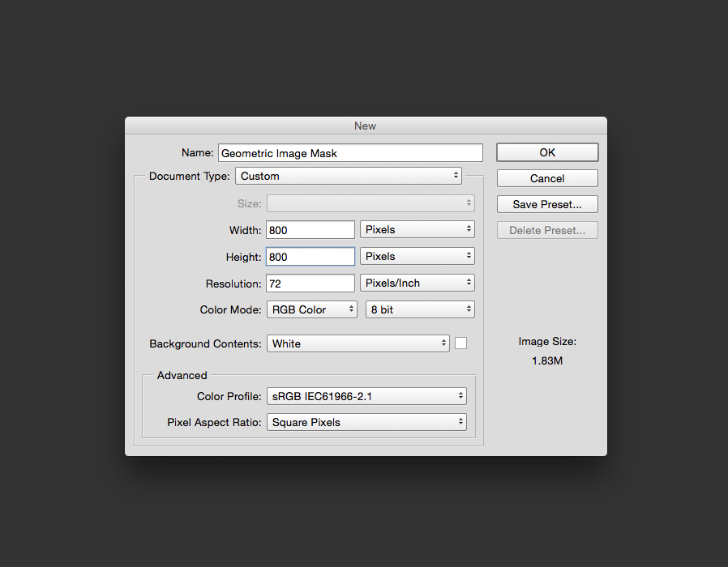Open the Pixel Aspect Ratio dropdown

pos(366,422)
